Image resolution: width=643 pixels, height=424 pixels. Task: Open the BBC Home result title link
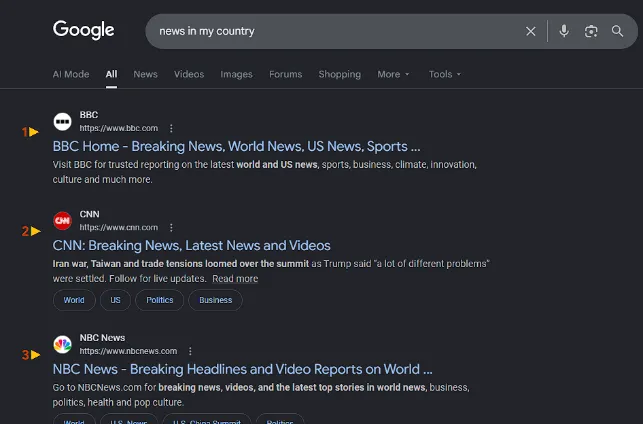pyautogui.click(x=237, y=146)
